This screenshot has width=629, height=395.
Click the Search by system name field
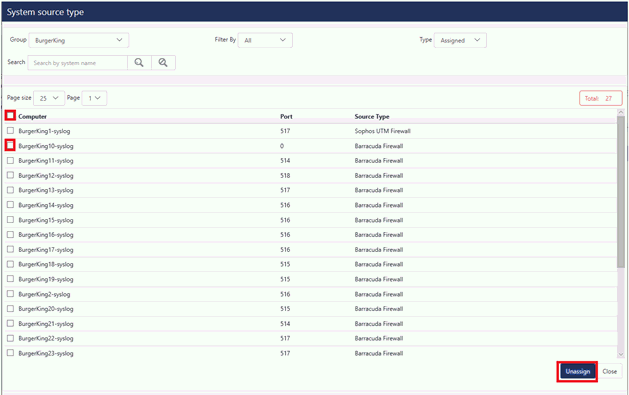point(78,63)
